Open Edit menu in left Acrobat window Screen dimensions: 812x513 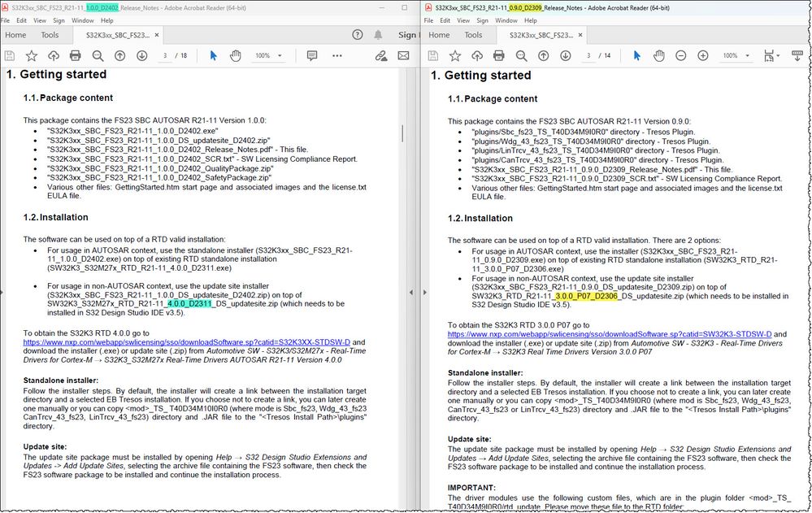point(21,20)
